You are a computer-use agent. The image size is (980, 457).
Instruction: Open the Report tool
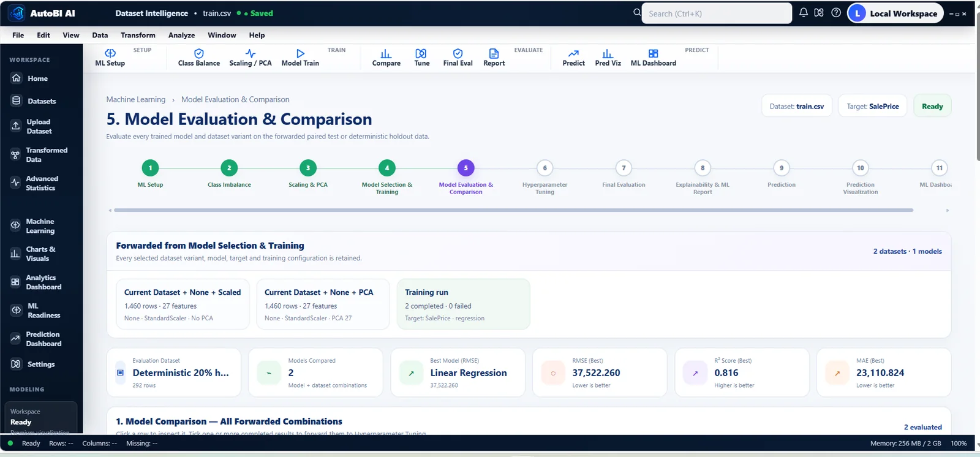click(x=494, y=58)
